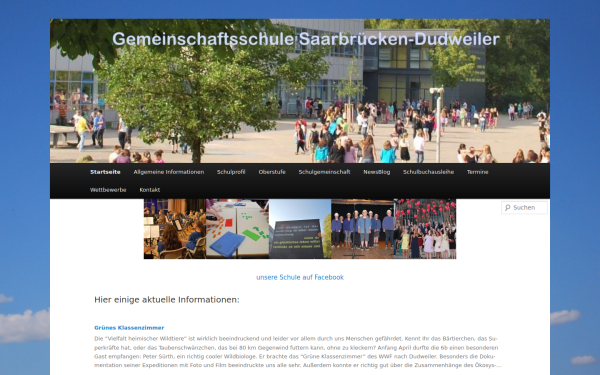
Task: Open the Termine menu item
Action: click(x=478, y=172)
